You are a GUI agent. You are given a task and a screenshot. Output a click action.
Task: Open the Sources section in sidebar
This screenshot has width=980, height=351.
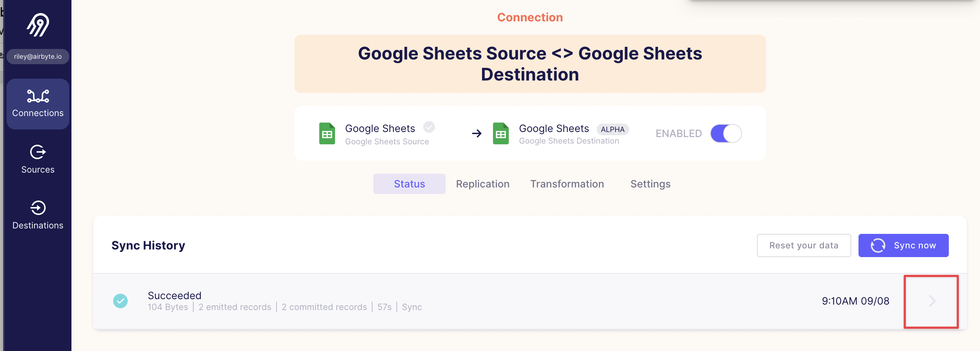click(x=38, y=158)
